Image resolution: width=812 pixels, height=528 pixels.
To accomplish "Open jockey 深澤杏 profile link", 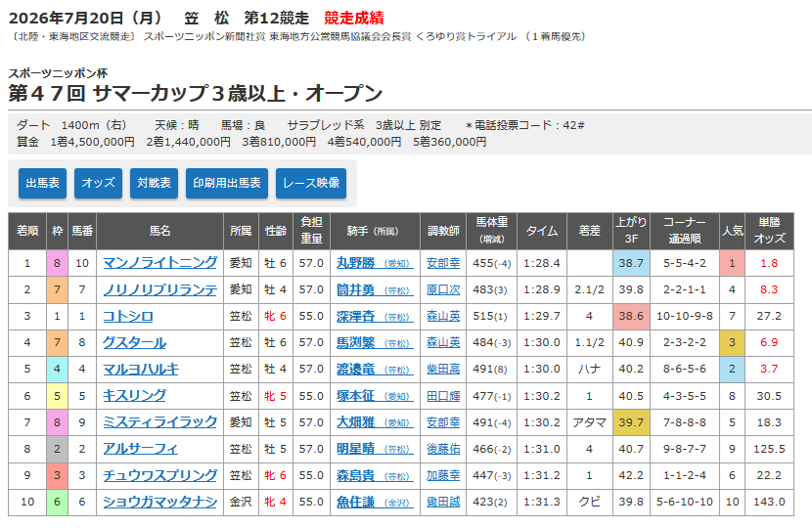I will pos(375,316).
